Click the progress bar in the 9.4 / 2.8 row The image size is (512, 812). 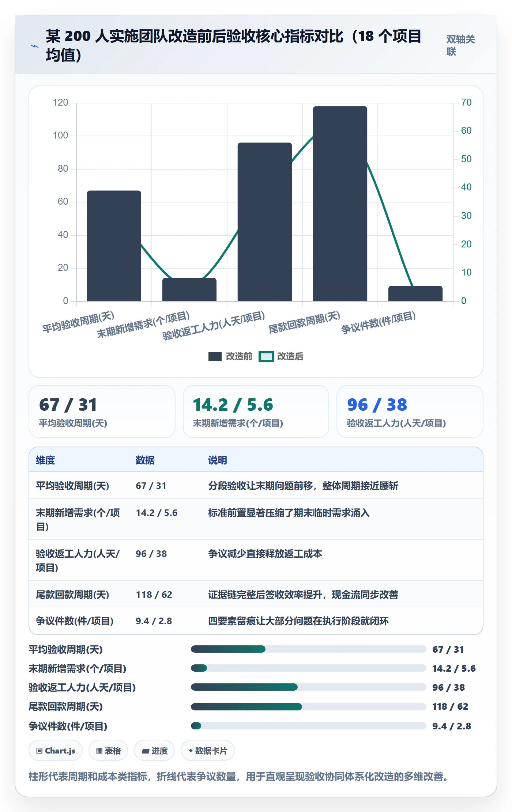pos(308,726)
